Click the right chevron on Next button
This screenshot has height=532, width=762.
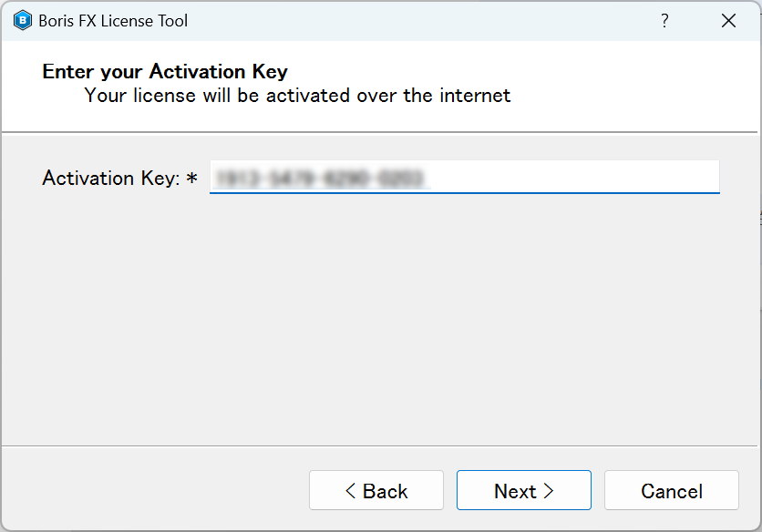(549, 491)
